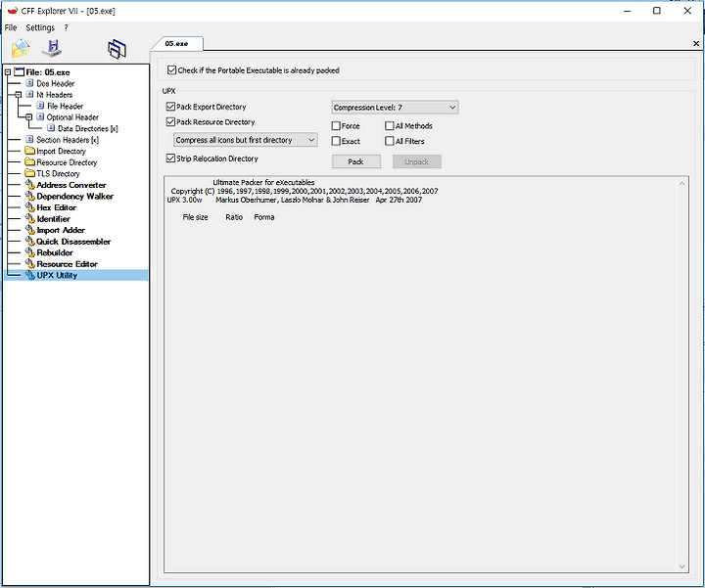This screenshot has width=705, height=588.
Task: Open the Optional Header node
Action: tap(72, 117)
